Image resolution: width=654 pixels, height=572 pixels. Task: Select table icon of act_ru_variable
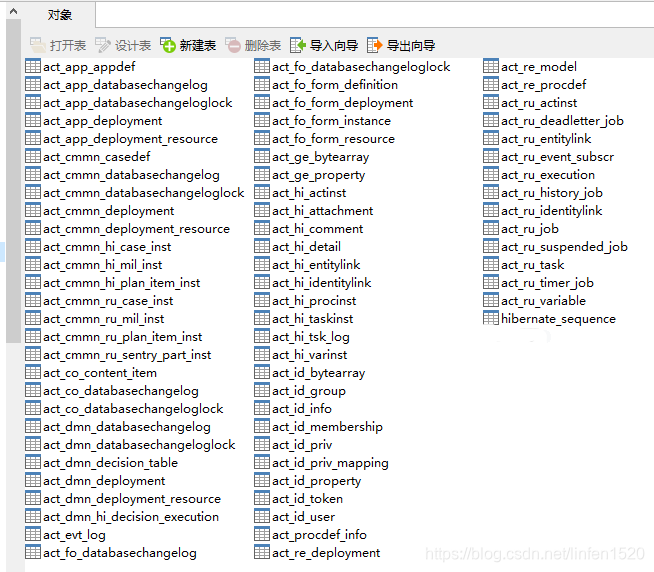pyautogui.click(x=490, y=300)
